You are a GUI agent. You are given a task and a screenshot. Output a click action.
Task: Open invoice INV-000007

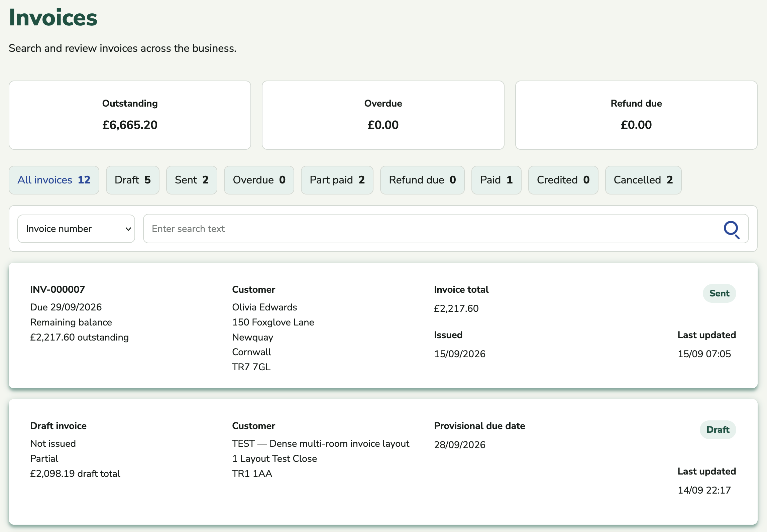58,289
